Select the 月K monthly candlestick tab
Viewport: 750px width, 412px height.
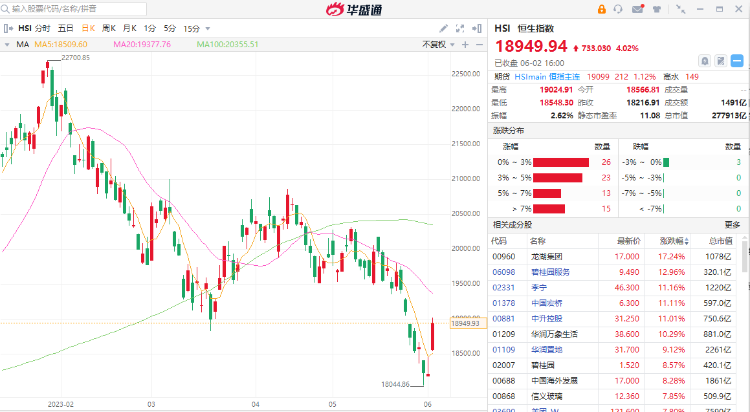point(130,29)
